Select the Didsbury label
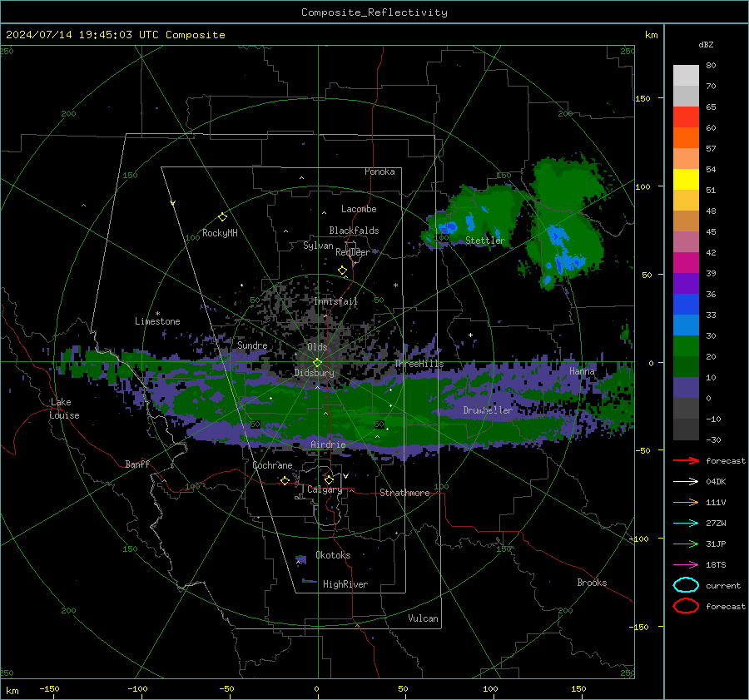This screenshot has height=700, width=749. click(315, 373)
